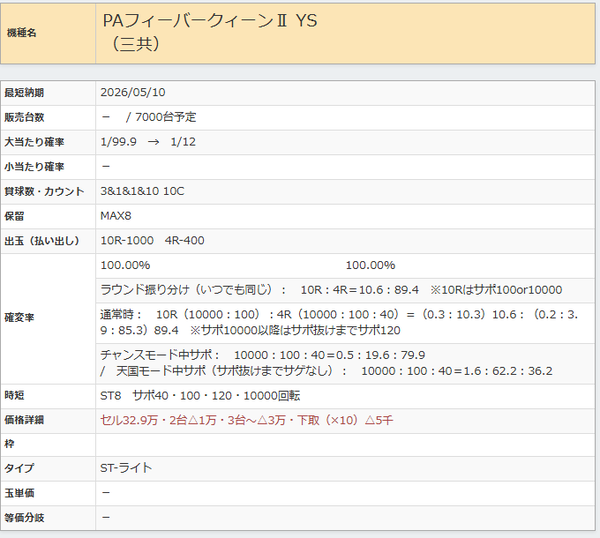Select the value 3&1&1&10 10C

[x=142, y=191]
